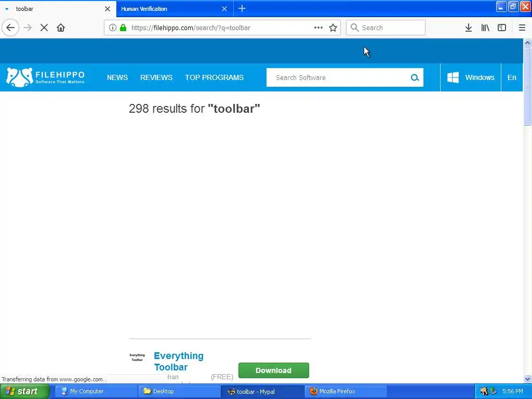Switch to Desktop taskbar item
Viewport: 532px width, 399px height.
click(179, 391)
